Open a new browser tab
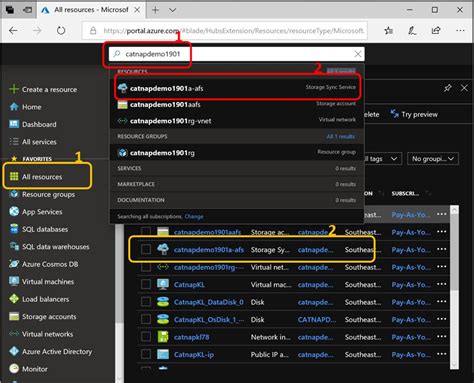 point(155,10)
